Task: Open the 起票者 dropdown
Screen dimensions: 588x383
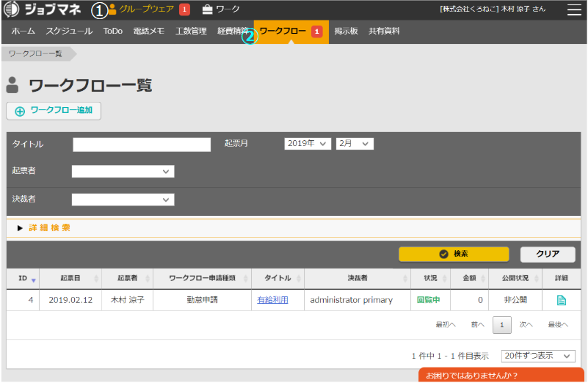Action: [x=123, y=172]
